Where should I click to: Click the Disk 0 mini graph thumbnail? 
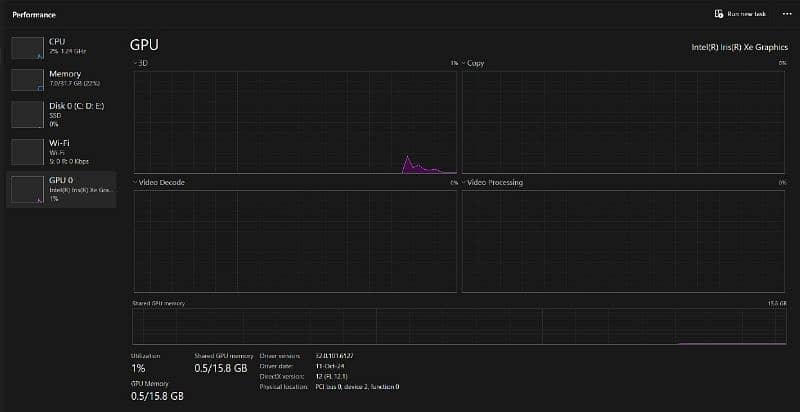(27, 114)
